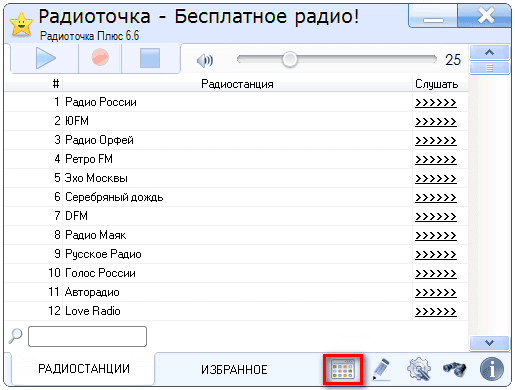Mute sound via the speaker icon
The height and width of the screenshot is (390, 515).
pos(205,61)
